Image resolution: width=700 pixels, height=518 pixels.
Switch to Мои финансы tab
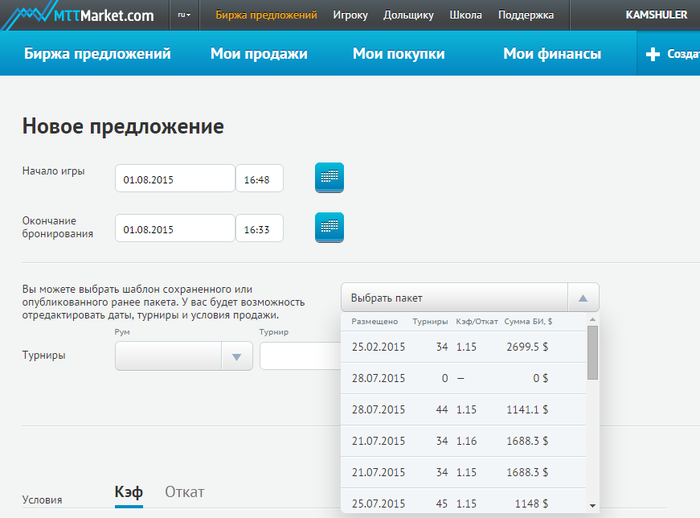552,54
